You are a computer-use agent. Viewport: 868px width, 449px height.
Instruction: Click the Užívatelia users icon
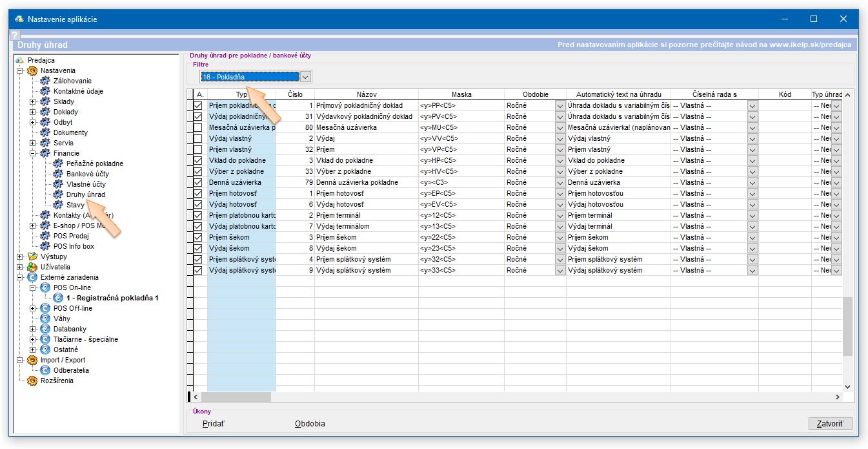click(x=32, y=267)
